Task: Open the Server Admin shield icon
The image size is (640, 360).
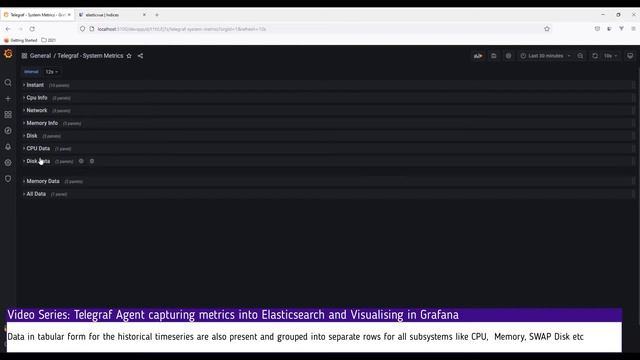Action: [x=8, y=179]
